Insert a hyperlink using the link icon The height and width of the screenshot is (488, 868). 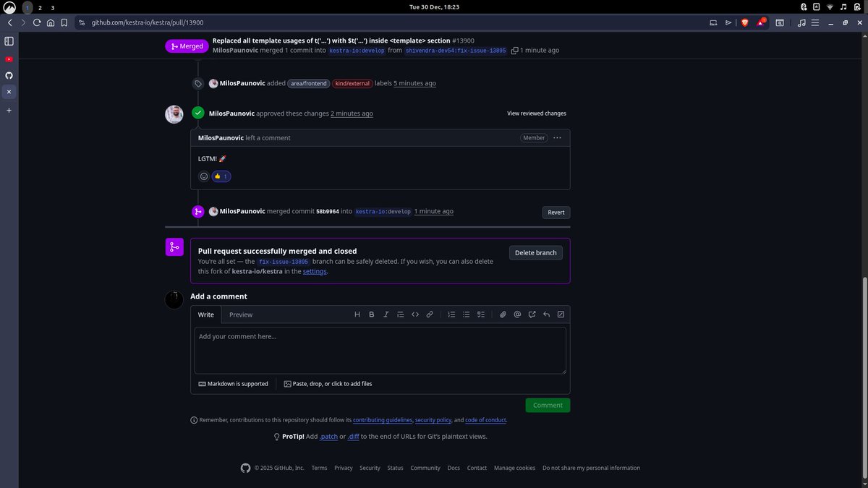[x=429, y=314]
